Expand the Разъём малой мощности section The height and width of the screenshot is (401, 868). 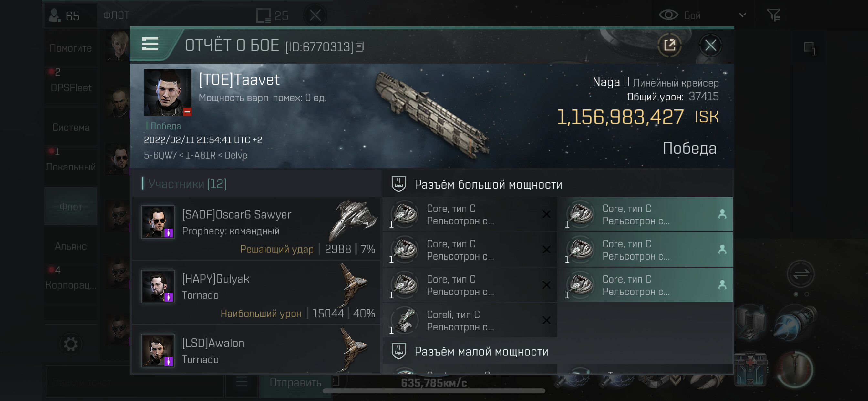coord(481,352)
